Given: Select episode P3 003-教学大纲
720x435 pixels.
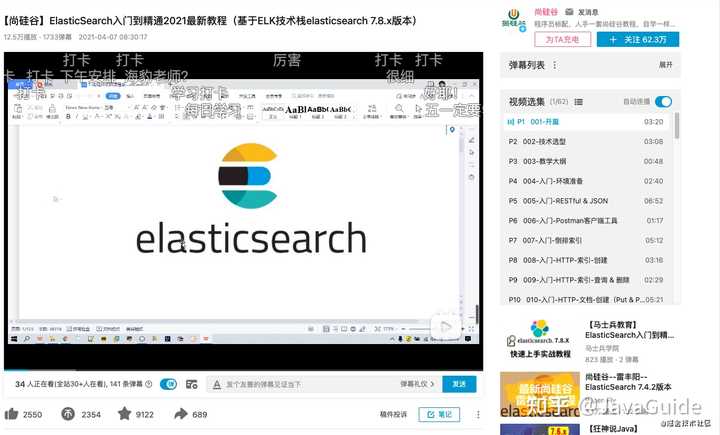Looking at the screenshot, I should pyautogui.click(x=585, y=161).
